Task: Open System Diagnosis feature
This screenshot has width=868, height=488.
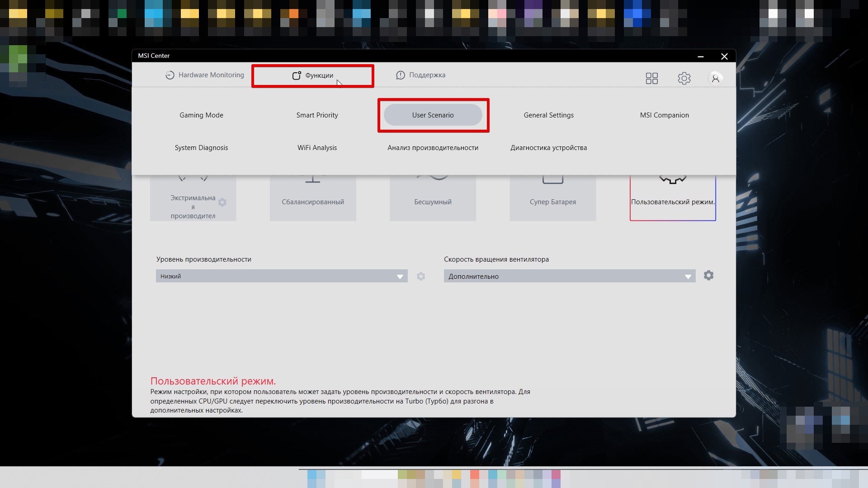Action: click(201, 148)
